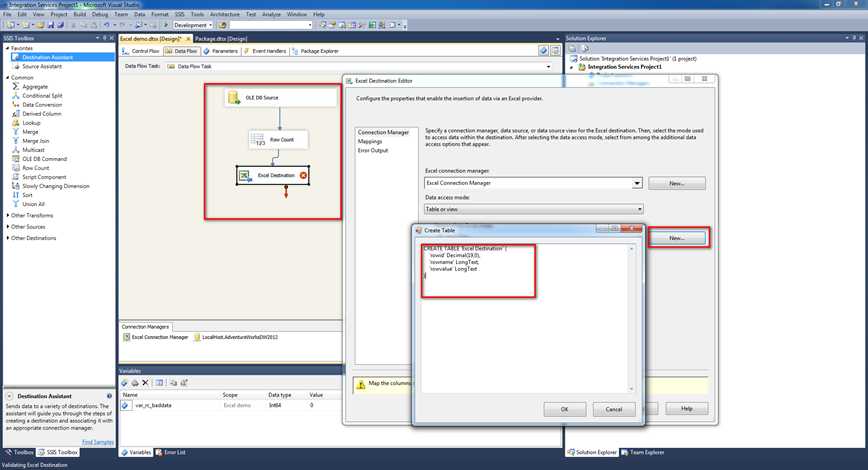
Task: Click the Undo icon in the main toolbar
Action: click(106, 25)
